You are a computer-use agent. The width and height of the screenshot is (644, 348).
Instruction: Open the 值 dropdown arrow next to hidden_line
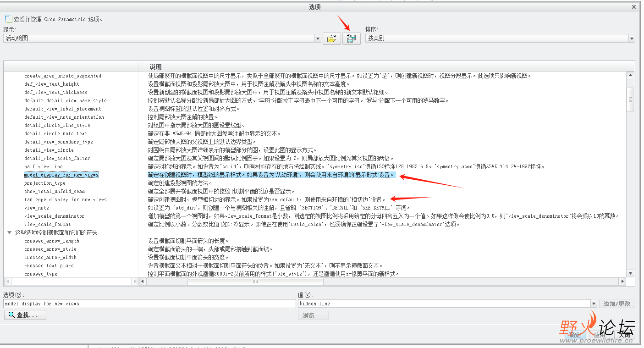[x=594, y=304]
